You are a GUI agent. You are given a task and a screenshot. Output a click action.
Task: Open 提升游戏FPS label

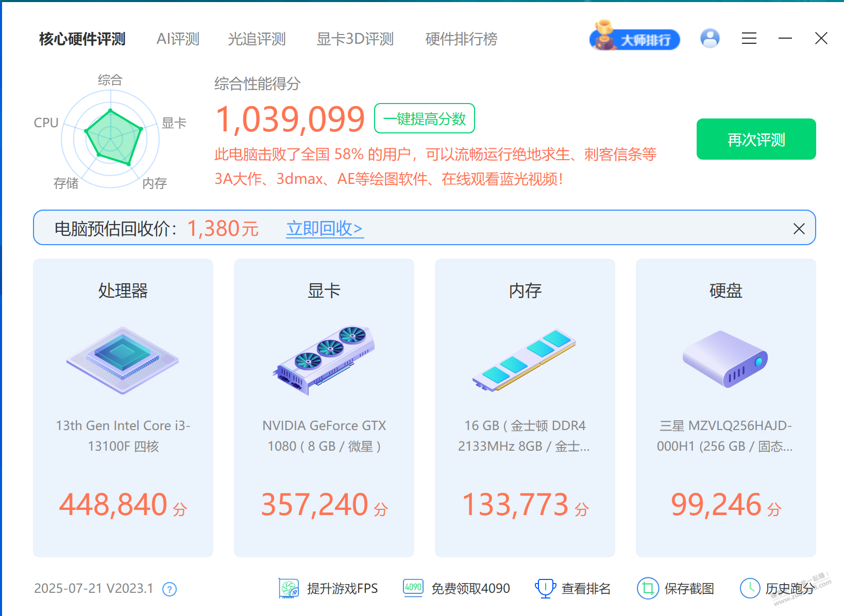pos(343,588)
